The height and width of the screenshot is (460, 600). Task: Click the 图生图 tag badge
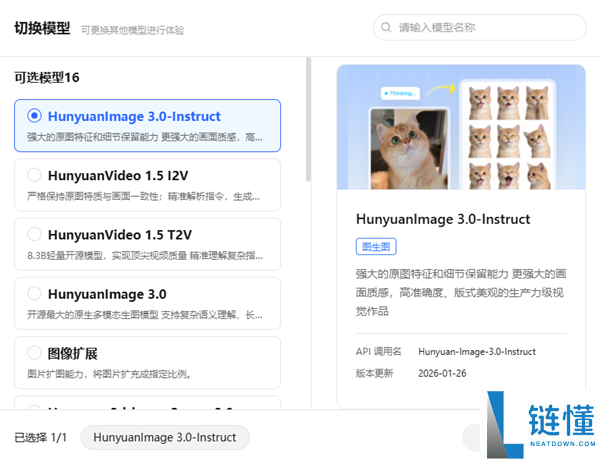[376, 246]
